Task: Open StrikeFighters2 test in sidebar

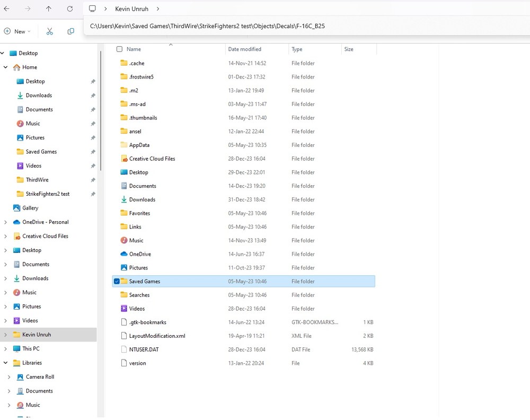Action: coord(48,194)
